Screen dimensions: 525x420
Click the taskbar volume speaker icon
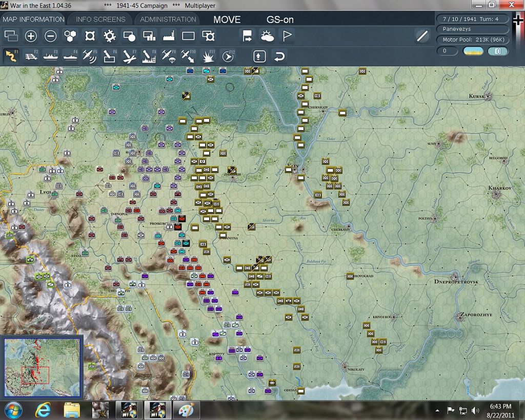(x=475, y=410)
